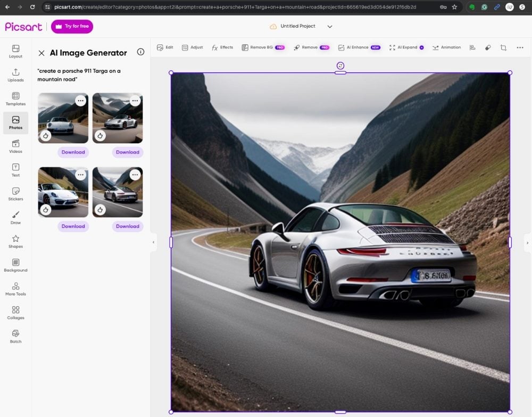
Task: Bookmark the page with the browser star
Action: point(453,7)
